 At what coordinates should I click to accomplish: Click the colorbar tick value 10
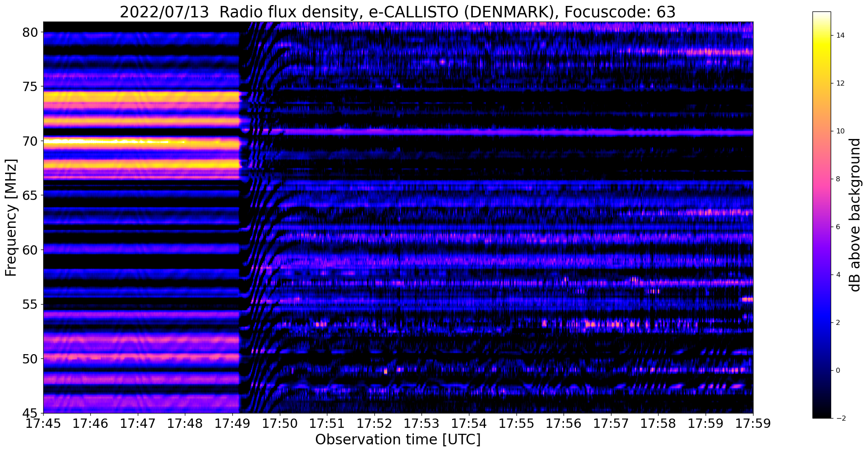pyautogui.click(x=840, y=131)
